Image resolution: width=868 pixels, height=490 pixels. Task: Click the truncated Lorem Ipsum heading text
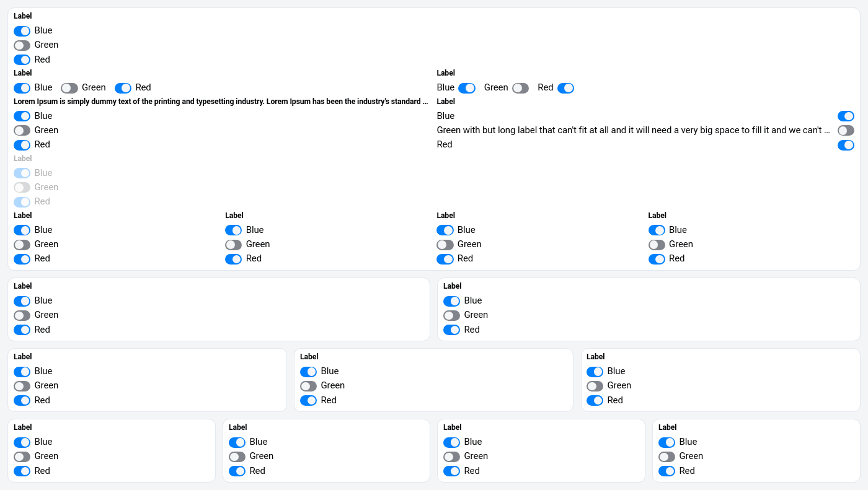220,102
